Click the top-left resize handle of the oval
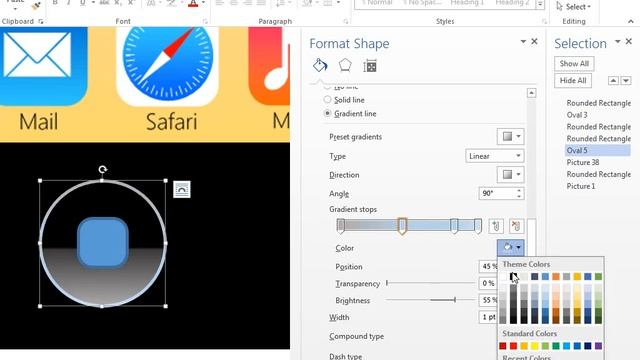The width and height of the screenshot is (640, 360). [40, 180]
